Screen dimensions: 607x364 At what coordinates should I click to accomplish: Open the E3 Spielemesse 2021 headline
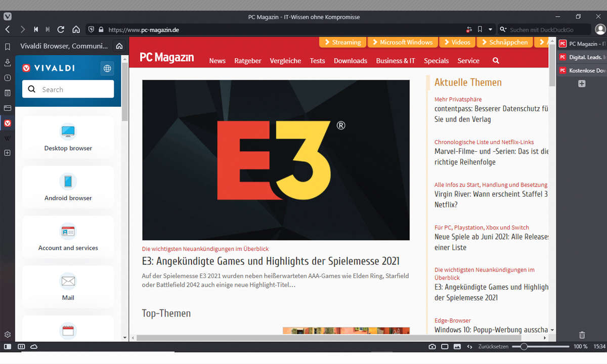pyautogui.click(x=271, y=261)
